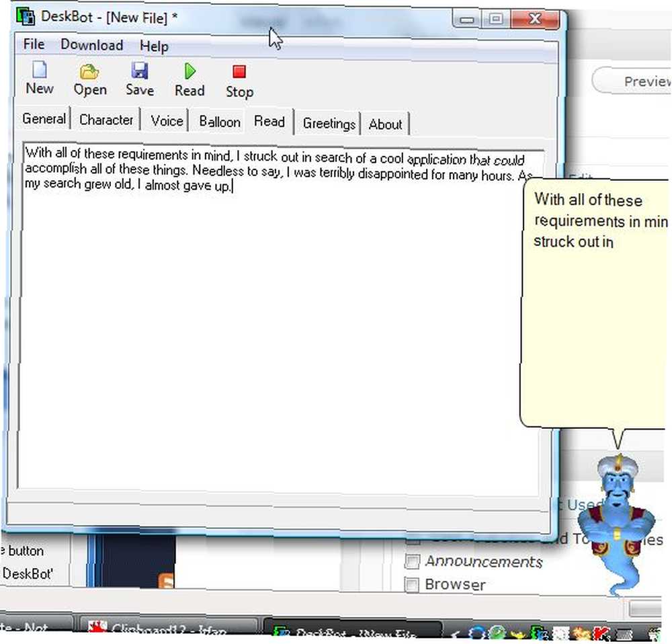Click the genie's yellow speech balloon
This screenshot has height=644, width=672.
(595, 305)
